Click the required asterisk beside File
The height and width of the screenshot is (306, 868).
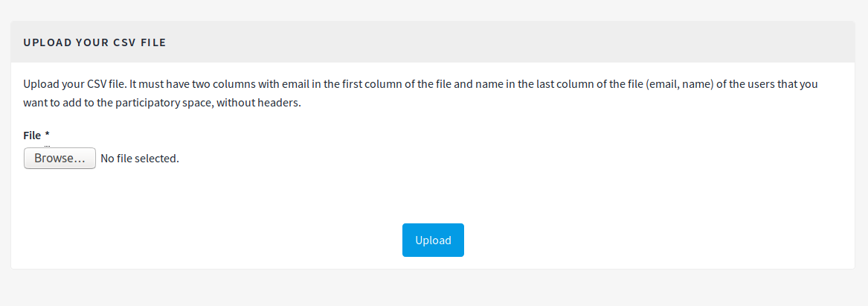pos(47,135)
